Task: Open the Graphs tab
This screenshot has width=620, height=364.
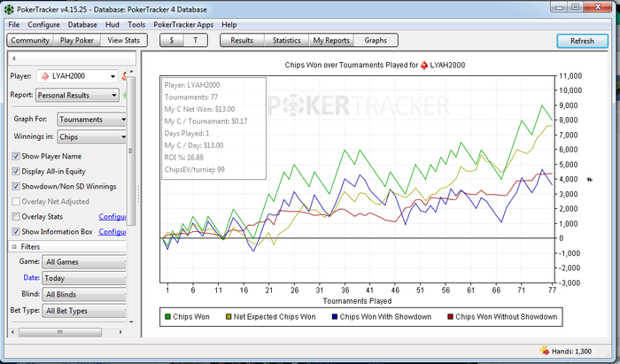Action: pyautogui.click(x=376, y=41)
